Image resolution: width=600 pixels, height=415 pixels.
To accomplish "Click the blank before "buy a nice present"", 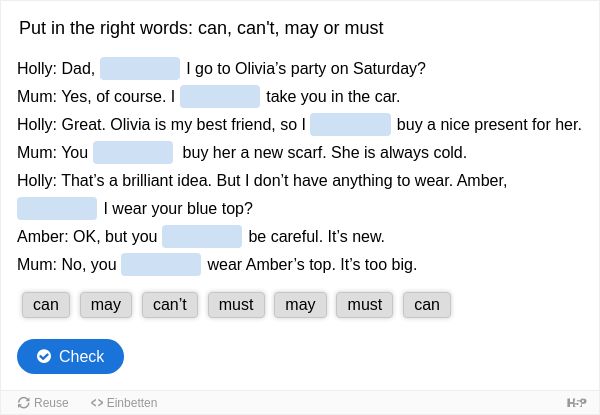I will pos(351,124).
